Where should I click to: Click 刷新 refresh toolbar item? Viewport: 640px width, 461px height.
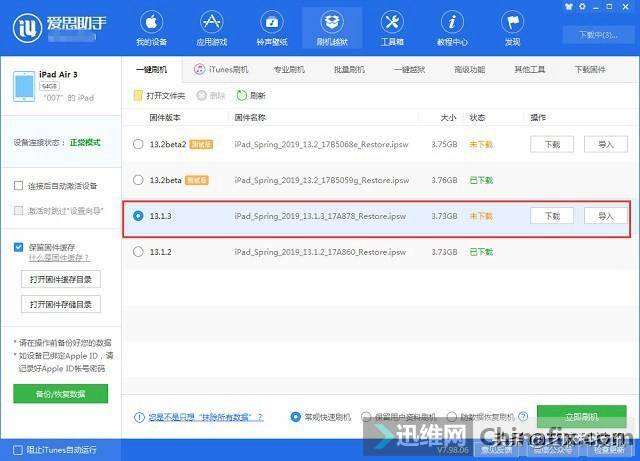pyautogui.click(x=251, y=96)
